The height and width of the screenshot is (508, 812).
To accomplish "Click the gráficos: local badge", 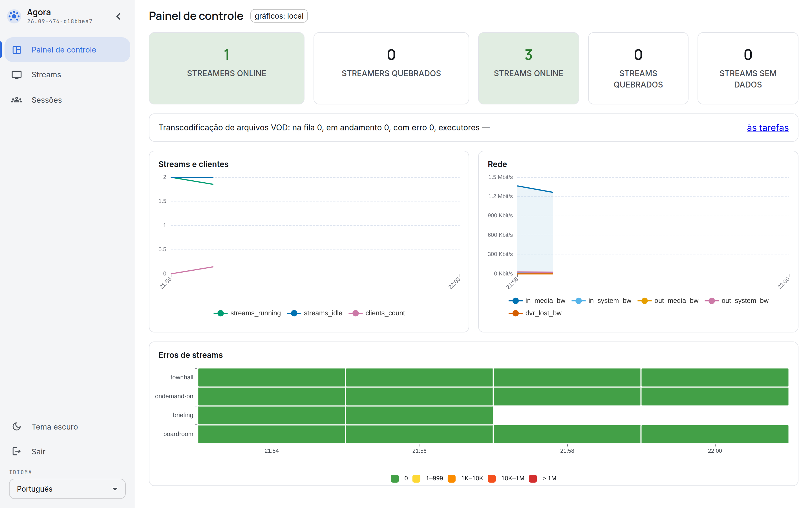I will pos(279,16).
